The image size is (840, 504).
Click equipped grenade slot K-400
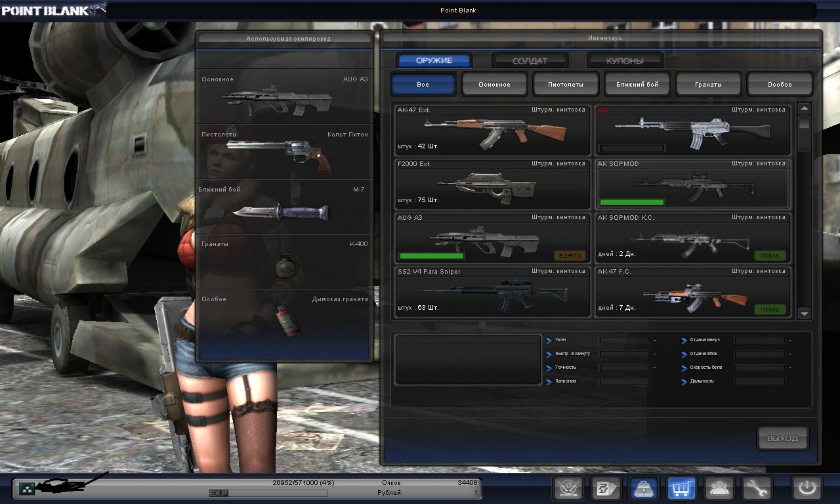285,262
